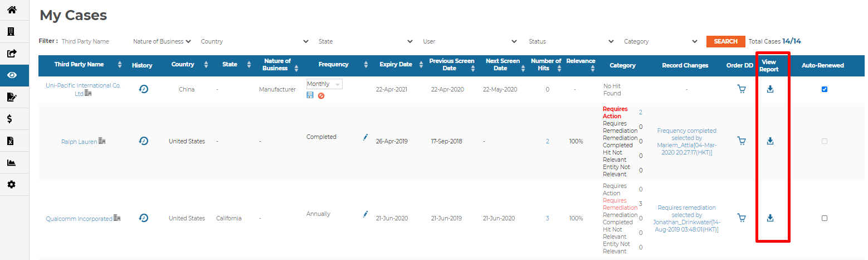Save the Monthly frequency selection
868x260 pixels.
coord(310,95)
